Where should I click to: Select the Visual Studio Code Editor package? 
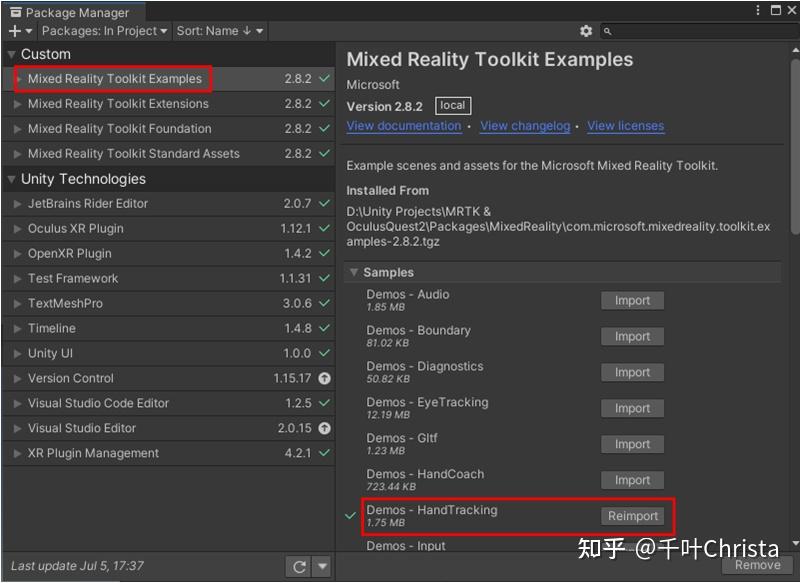click(169, 403)
